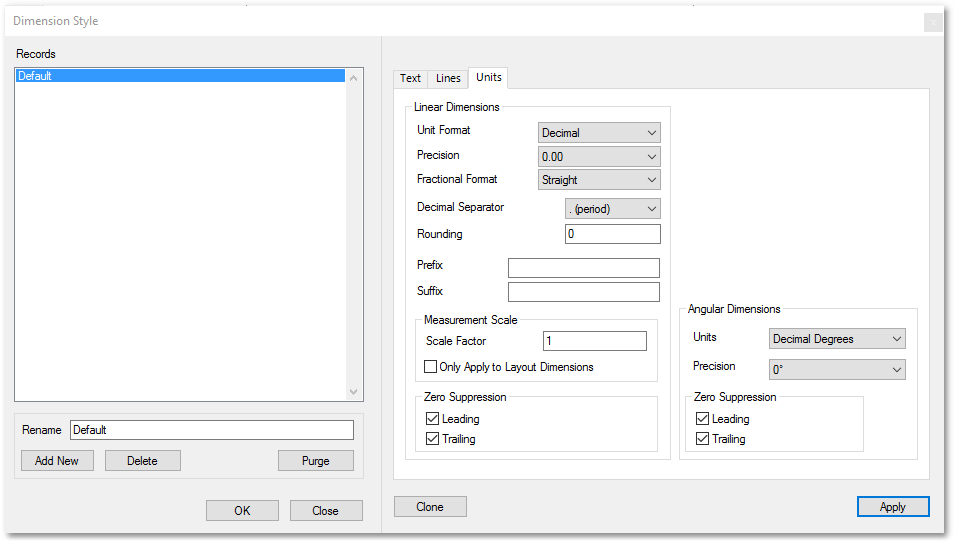This screenshot has width=955, height=544.
Task: Toggle Only Apply to Layout Dimensions
Action: coord(431,367)
